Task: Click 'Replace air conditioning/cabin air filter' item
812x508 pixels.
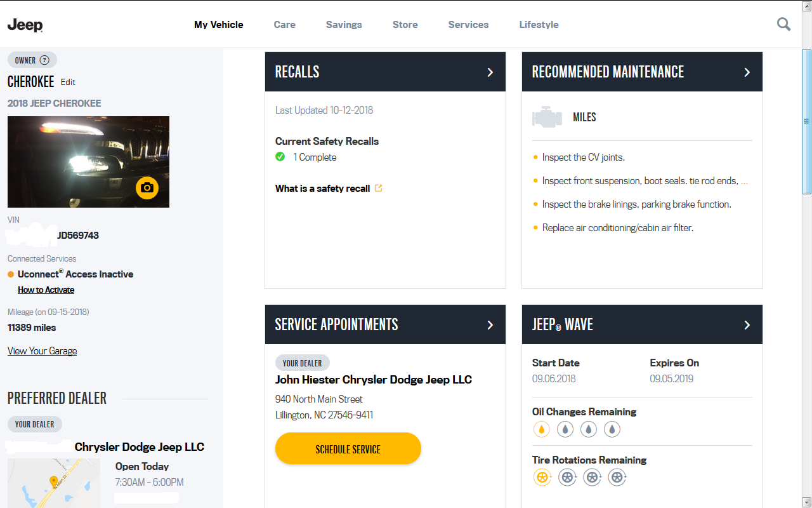Action: [x=618, y=228]
